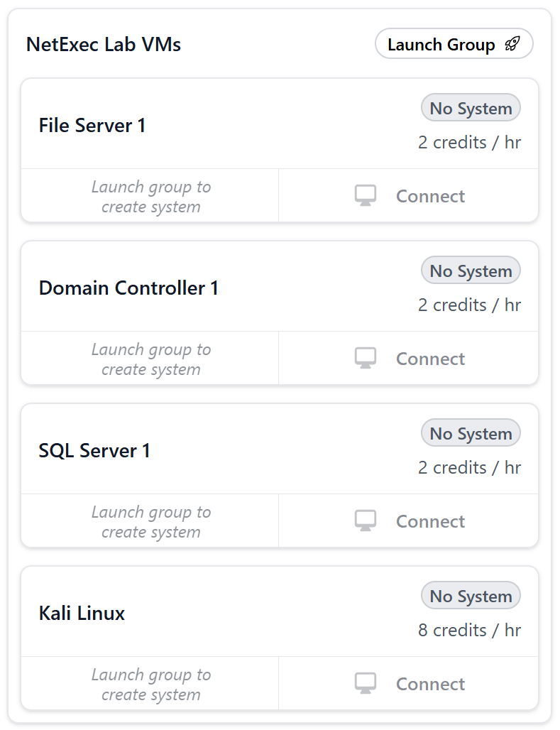Click the launch group hint under Kali Linux
The image size is (560, 730).
[x=150, y=683]
